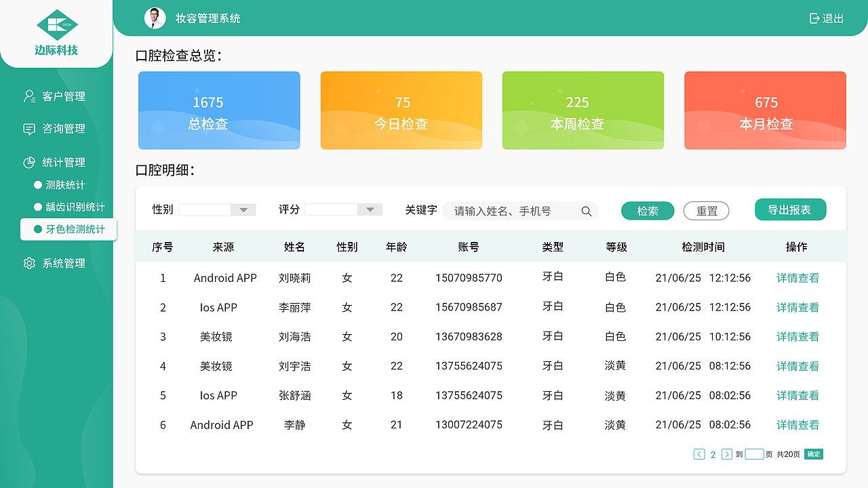Open the 性别 dropdown
Viewport: 868px width, 488px height.
pyautogui.click(x=243, y=209)
